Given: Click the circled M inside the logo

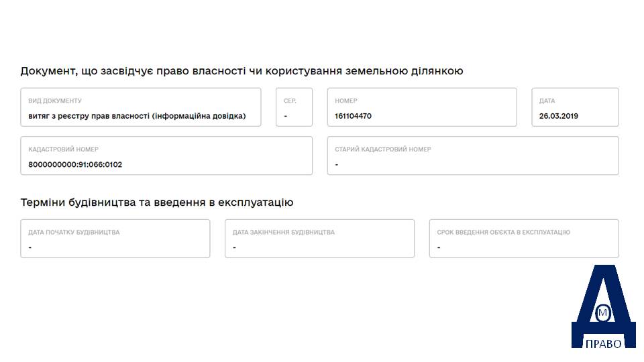Looking at the screenshot, I should (603, 313).
